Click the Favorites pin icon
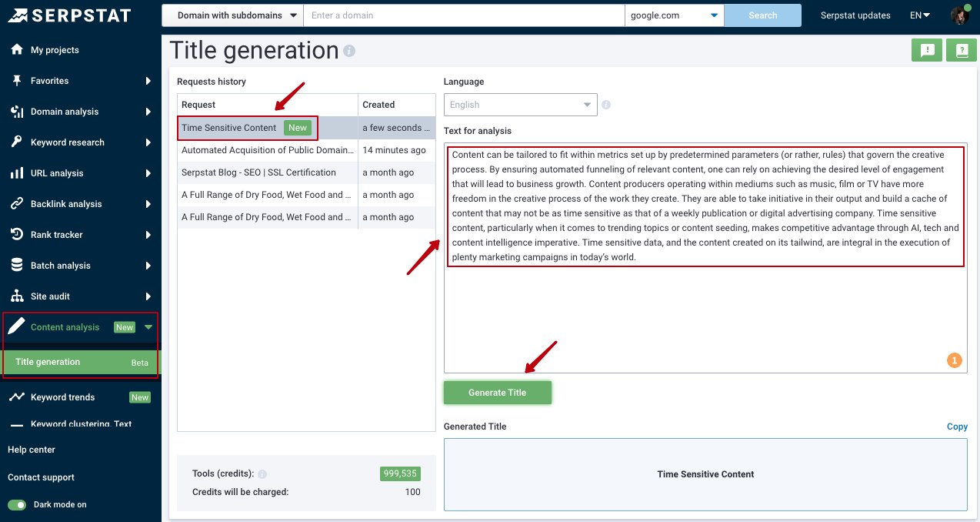 coord(16,81)
